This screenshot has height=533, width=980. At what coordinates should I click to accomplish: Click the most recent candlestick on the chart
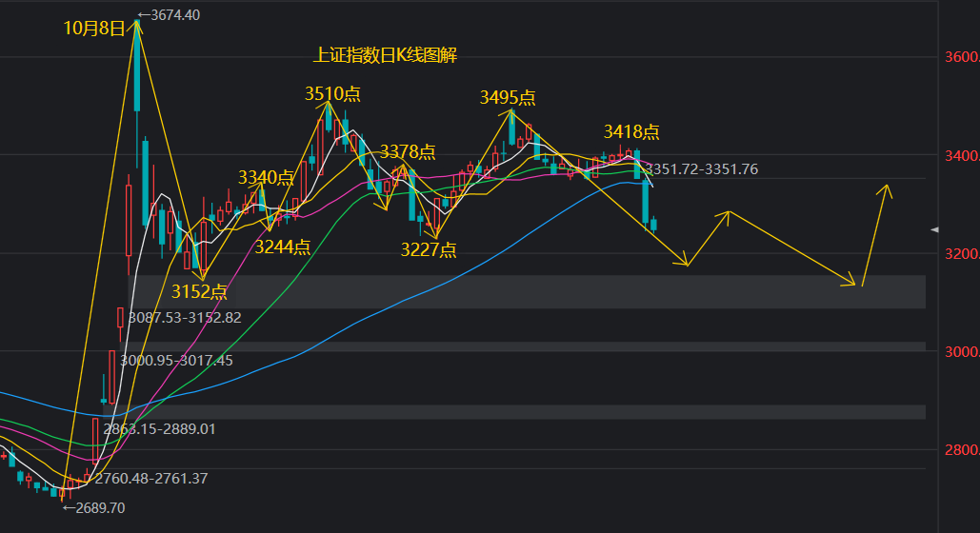pyautogui.click(x=653, y=225)
